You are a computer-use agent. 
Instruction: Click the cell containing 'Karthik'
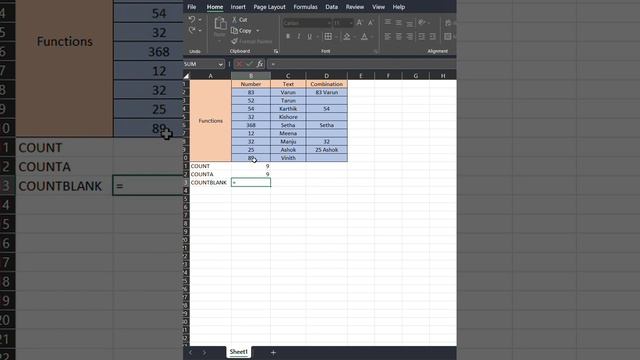click(288, 109)
